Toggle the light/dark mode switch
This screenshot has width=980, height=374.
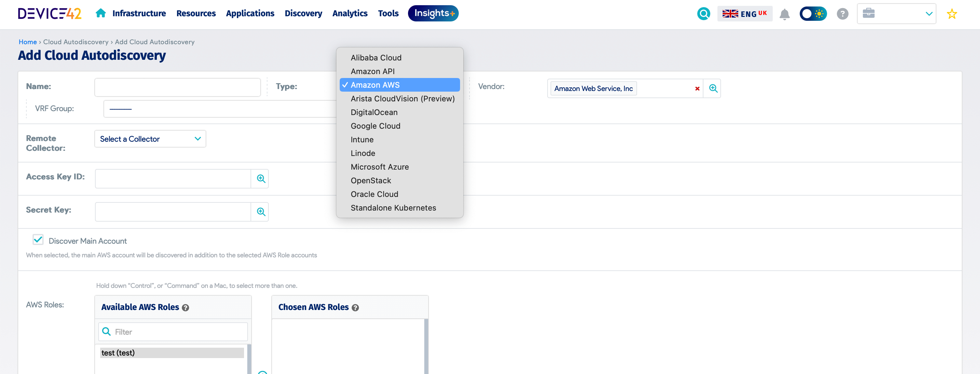[813, 13]
